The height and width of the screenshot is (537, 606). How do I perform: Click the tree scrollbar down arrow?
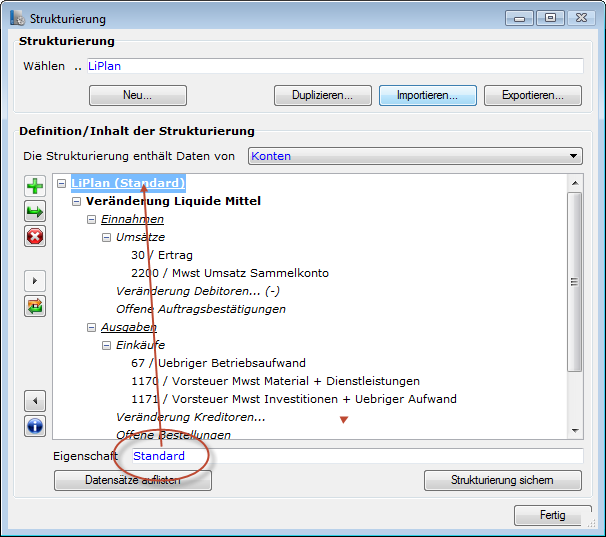(574, 431)
